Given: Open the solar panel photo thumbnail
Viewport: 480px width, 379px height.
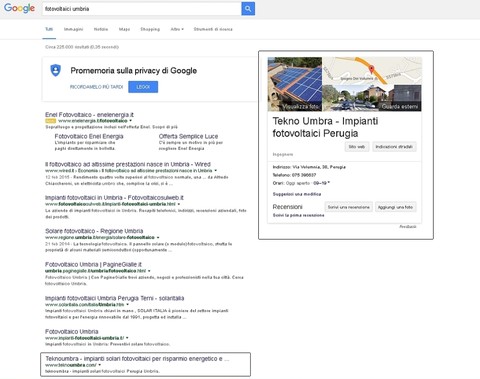Looking at the screenshot, I should [295, 84].
